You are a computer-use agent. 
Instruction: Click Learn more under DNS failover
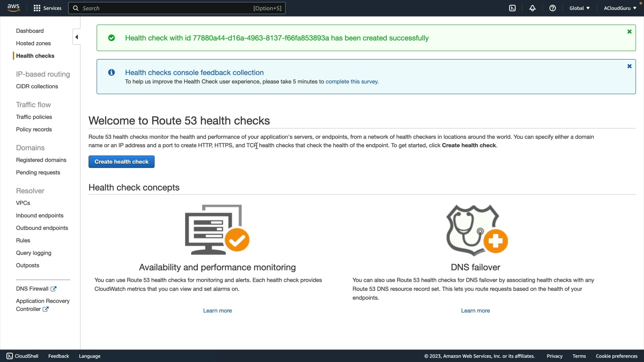(x=475, y=311)
